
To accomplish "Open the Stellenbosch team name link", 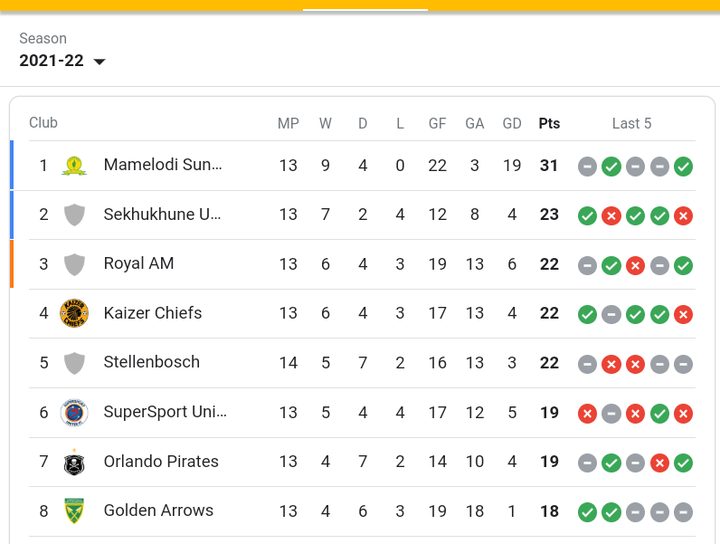I will pos(152,362).
